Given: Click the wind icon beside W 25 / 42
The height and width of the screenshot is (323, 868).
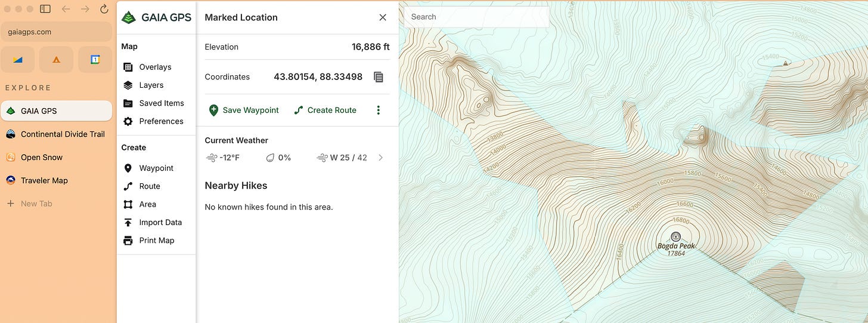Looking at the screenshot, I should (x=322, y=158).
